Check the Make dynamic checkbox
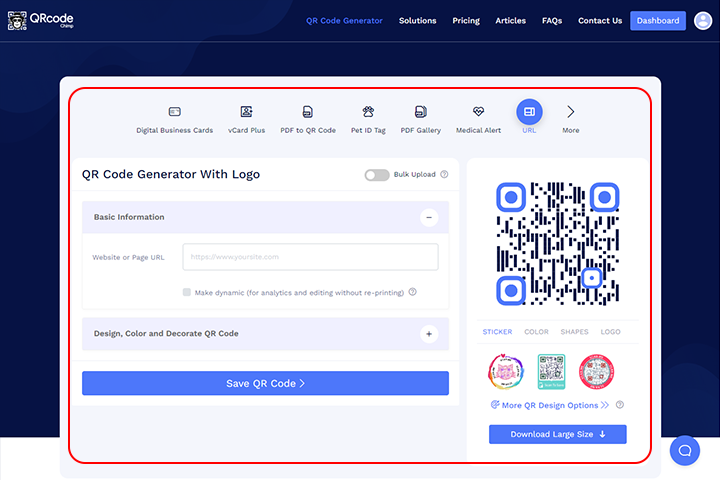720x480 pixels. (187, 293)
